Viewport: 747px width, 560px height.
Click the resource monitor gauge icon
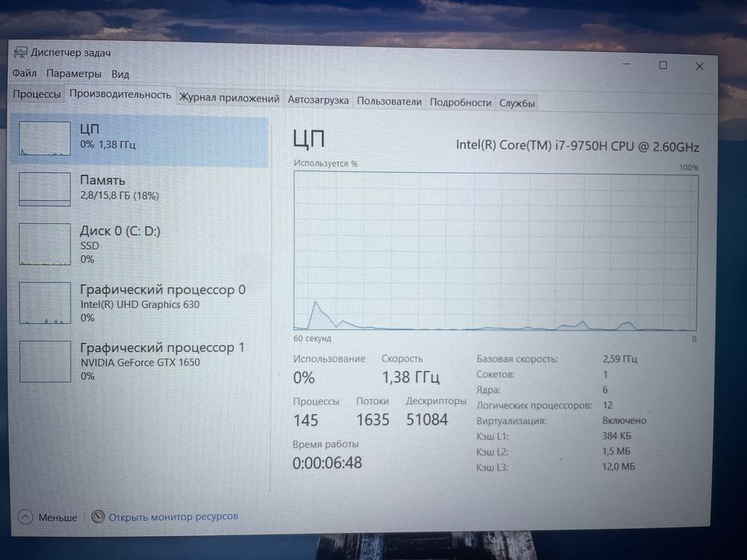tap(98, 516)
